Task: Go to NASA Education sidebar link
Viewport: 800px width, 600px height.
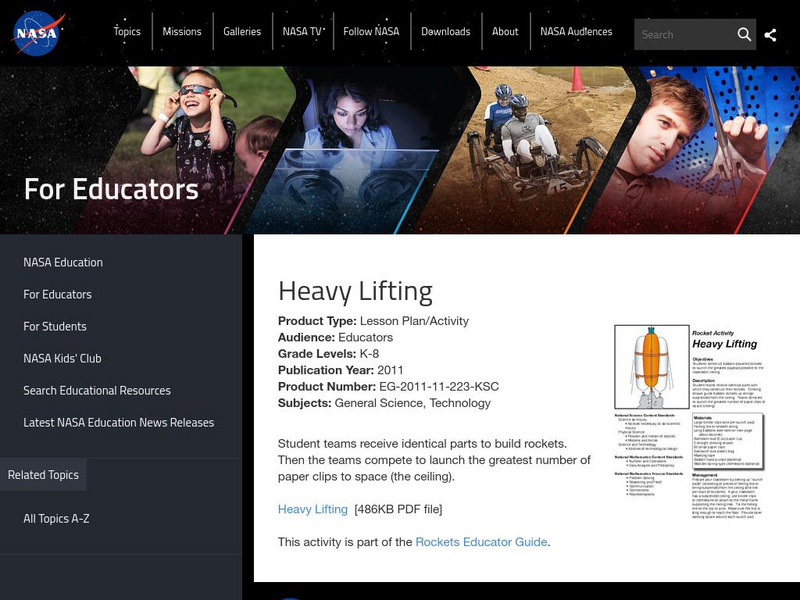Action: coord(63,262)
